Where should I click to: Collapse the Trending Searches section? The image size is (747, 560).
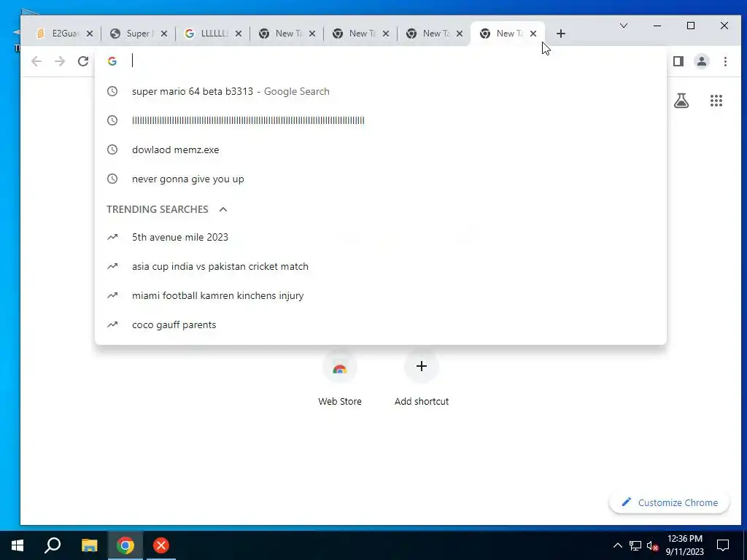click(223, 209)
